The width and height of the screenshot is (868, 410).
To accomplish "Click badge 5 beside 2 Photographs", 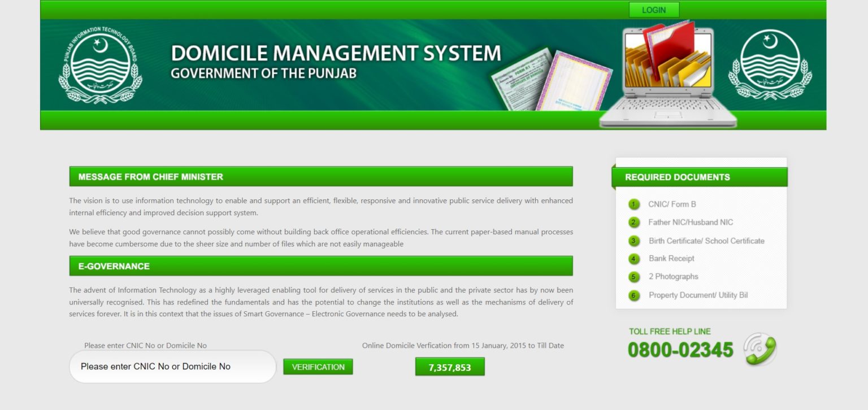I will [x=633, y=277].
